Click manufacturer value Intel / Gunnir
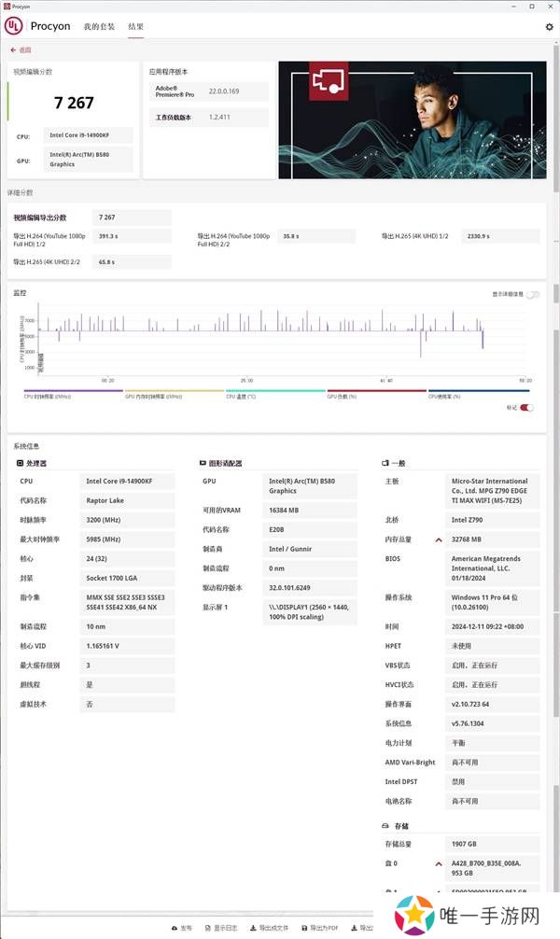The width and height of the screenshot is (560, 939). click(310, 549)
